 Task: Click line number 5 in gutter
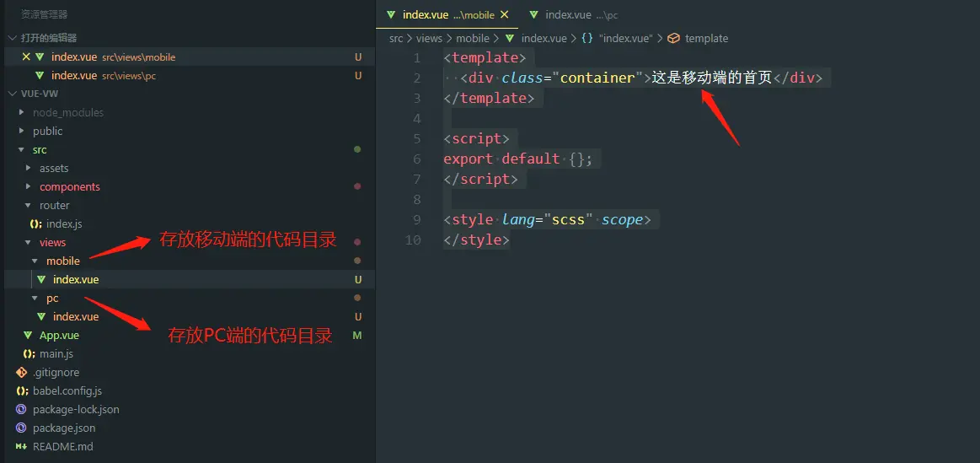click(x=417, y=139)
